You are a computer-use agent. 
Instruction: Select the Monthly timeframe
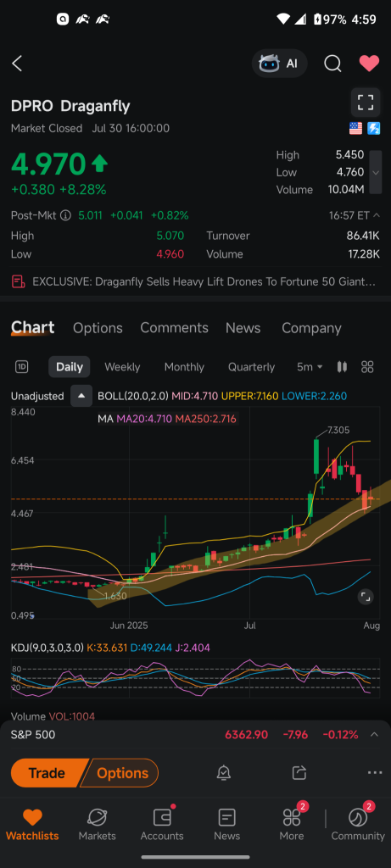tap(184, 366)
